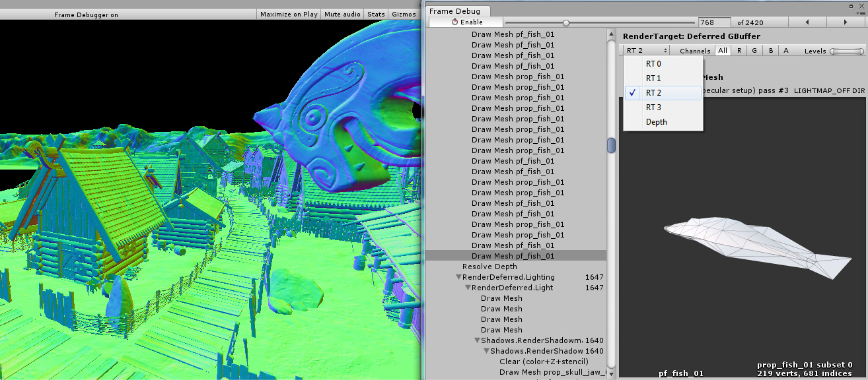Open the Gizmos dropdown

pos(404,14)
